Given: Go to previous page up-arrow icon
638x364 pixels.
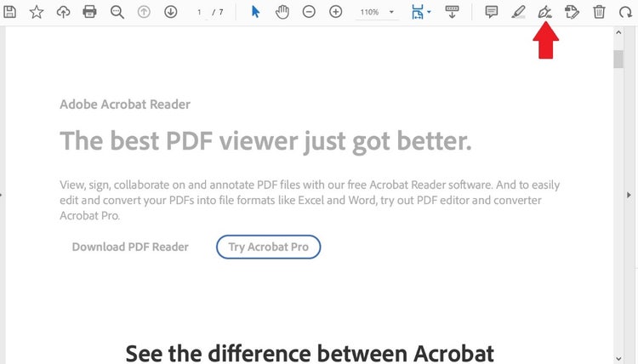Looking at the screenshot, I should [x=144, y=12].
